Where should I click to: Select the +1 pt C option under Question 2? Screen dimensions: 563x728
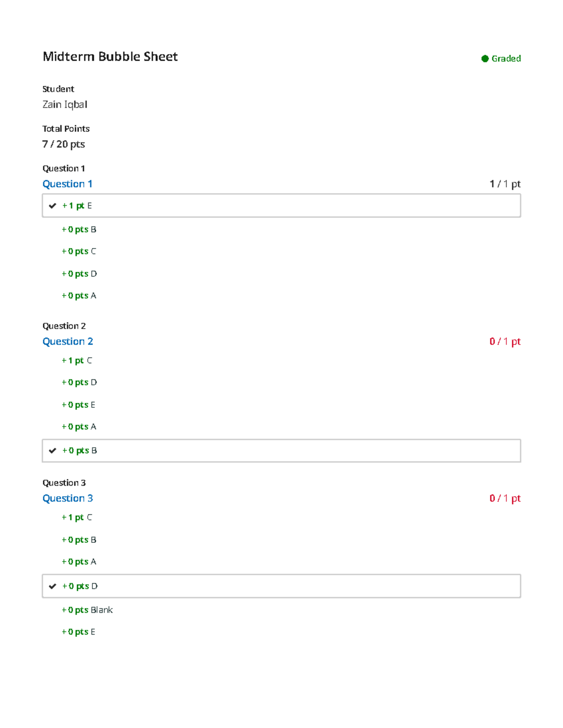77,360
